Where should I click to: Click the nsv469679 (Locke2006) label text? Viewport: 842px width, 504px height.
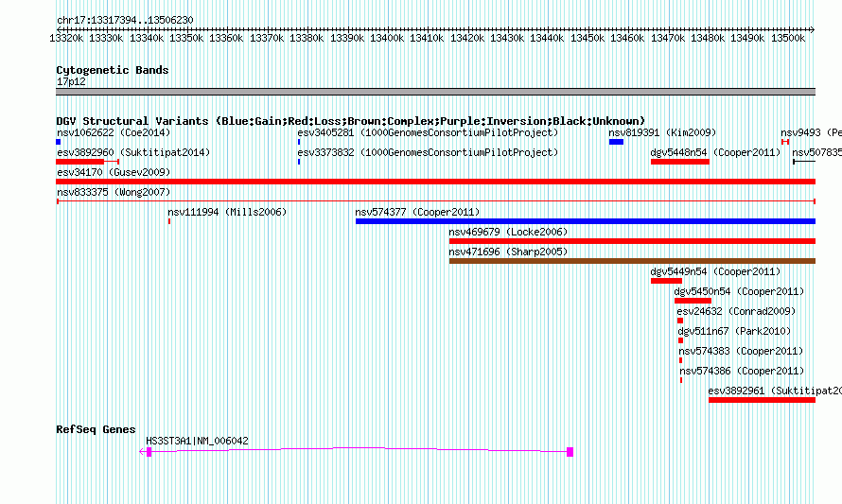tap(508, 232)
